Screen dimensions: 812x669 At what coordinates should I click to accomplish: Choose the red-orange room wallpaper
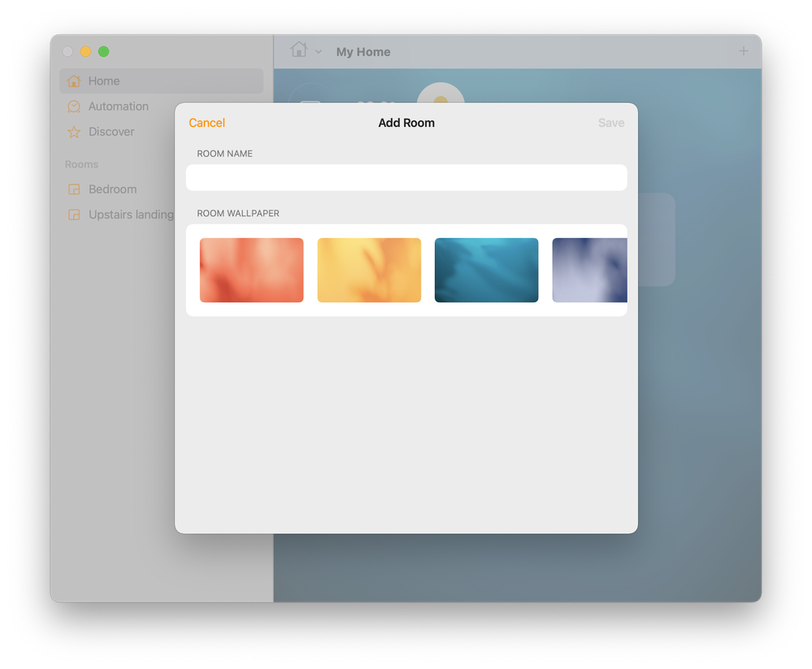click(252, 270)
